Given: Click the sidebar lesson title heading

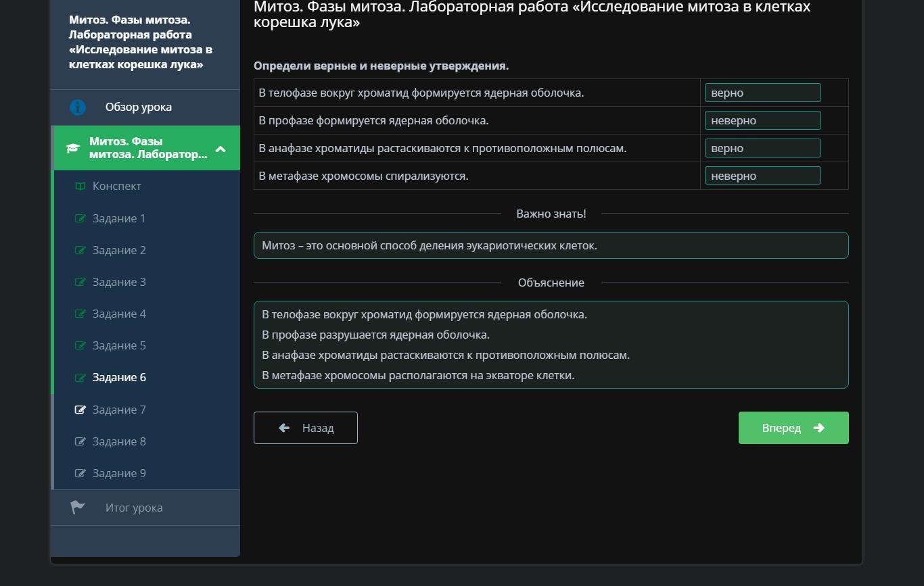Looking at the screenshot, I should point(141,42).
